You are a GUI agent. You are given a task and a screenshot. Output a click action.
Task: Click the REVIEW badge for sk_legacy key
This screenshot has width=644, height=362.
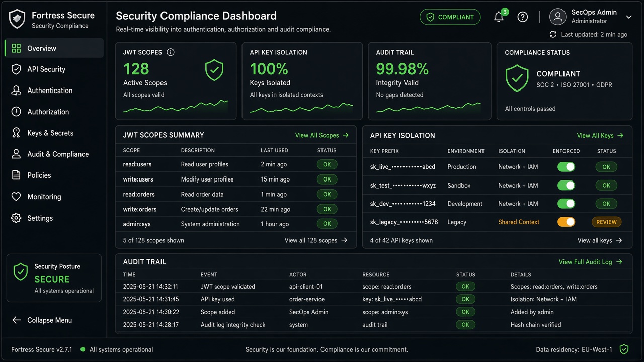coord(606,222)
